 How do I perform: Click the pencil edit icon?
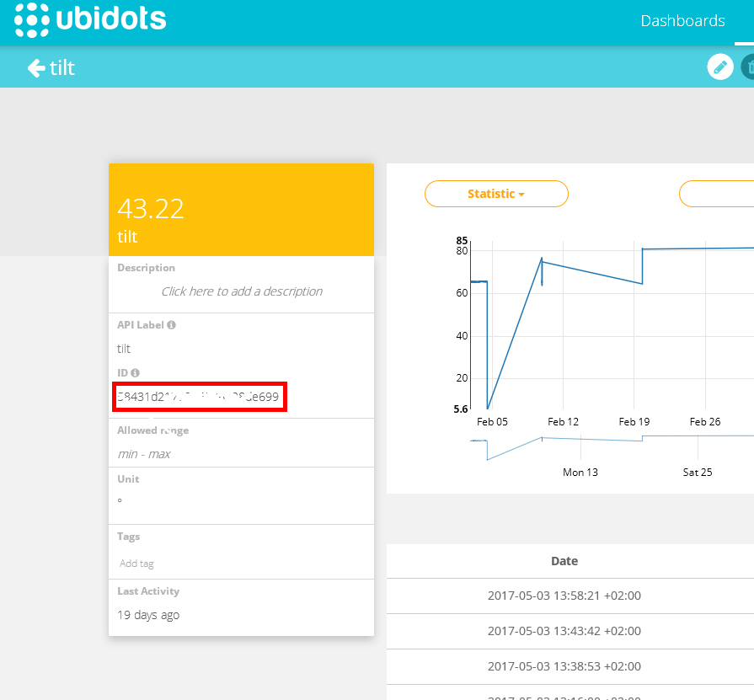click(719, 67)
